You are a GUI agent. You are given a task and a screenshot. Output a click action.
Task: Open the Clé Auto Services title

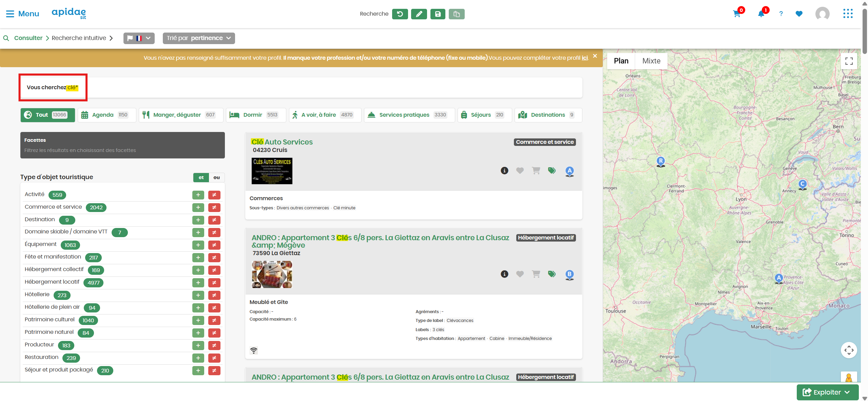click(282, 142)
